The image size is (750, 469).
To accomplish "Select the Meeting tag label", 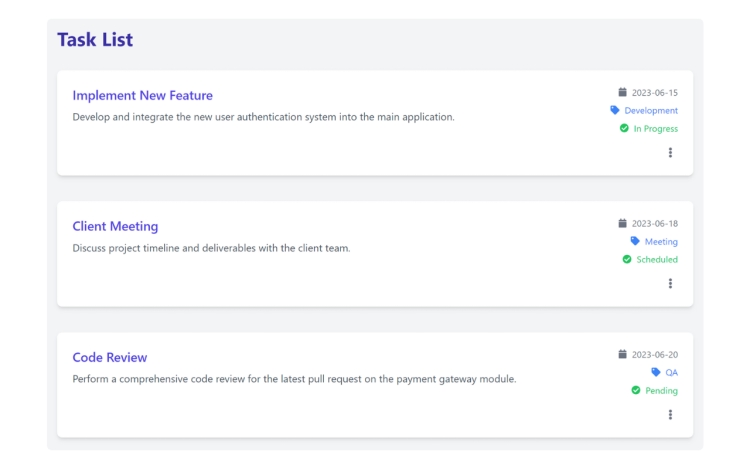I will [x=661, y=241].
